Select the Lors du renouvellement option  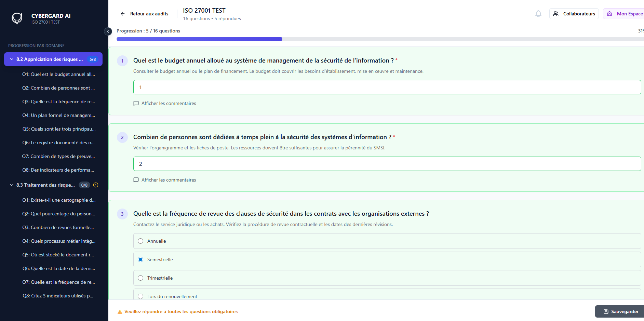[140, 296]
